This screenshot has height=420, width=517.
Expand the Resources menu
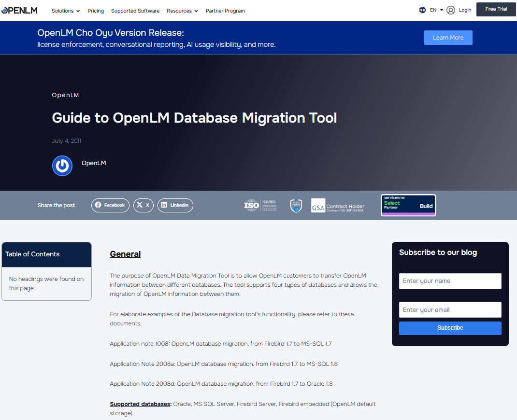point(182,11)
